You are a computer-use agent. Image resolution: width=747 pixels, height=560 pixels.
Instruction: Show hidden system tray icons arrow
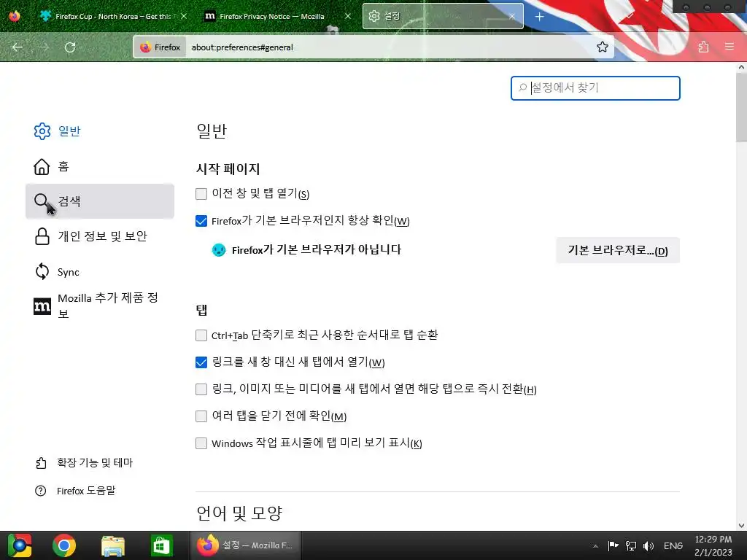click(595, 545)
